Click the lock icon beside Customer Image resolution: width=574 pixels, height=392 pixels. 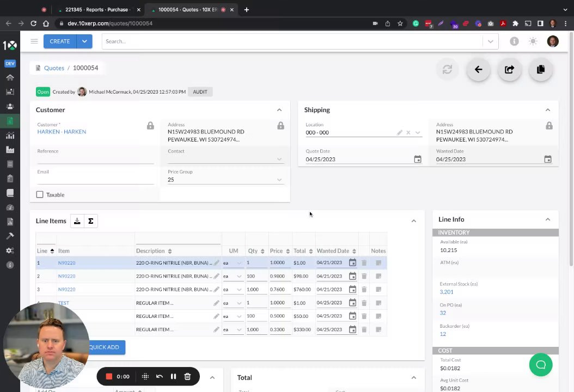[x=150, y=126]
